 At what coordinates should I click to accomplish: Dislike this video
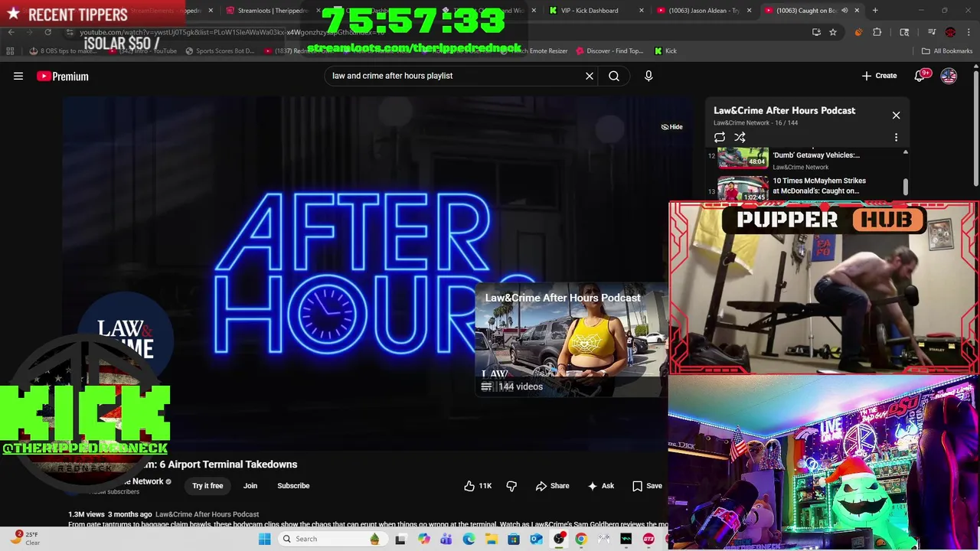point(511,486)
